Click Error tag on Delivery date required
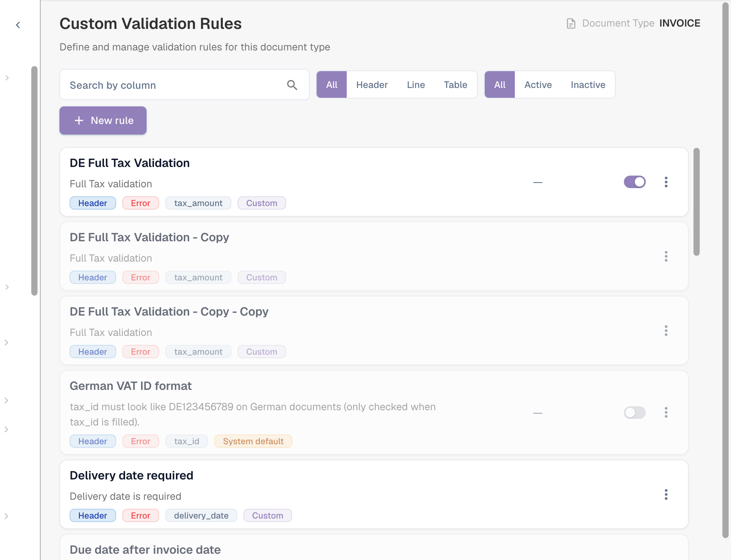 pos(140,515)
